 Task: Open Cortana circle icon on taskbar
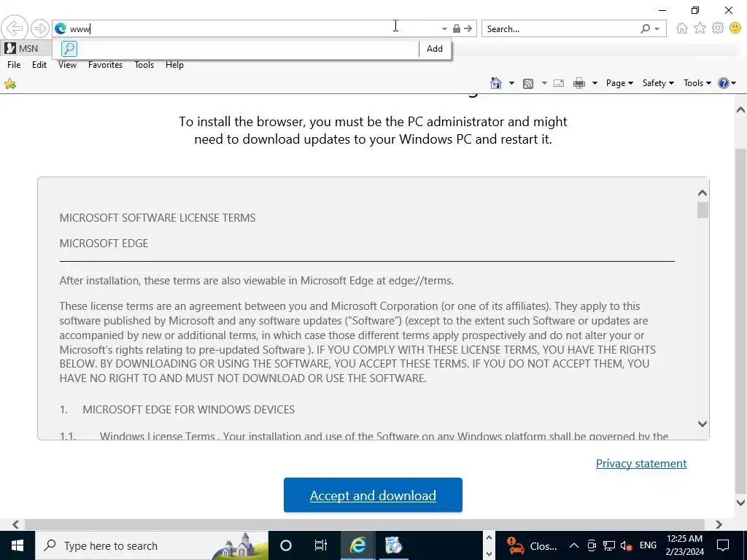click(286, 545)
